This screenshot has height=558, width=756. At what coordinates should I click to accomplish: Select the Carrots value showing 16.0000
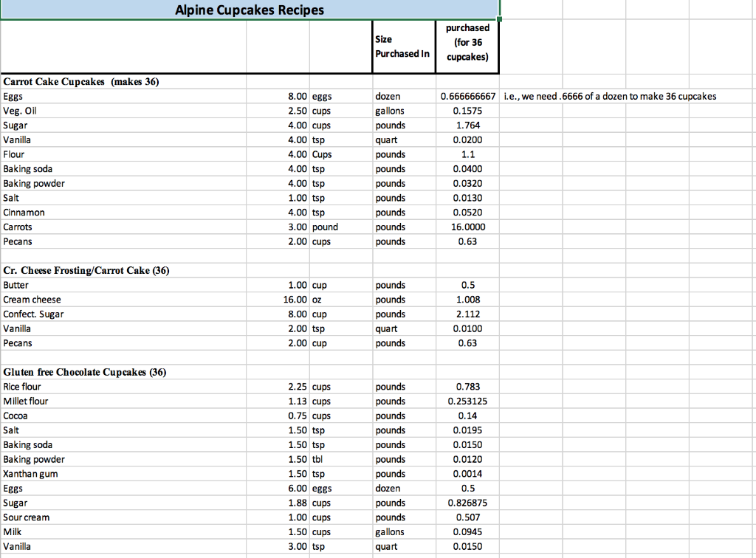467,227
